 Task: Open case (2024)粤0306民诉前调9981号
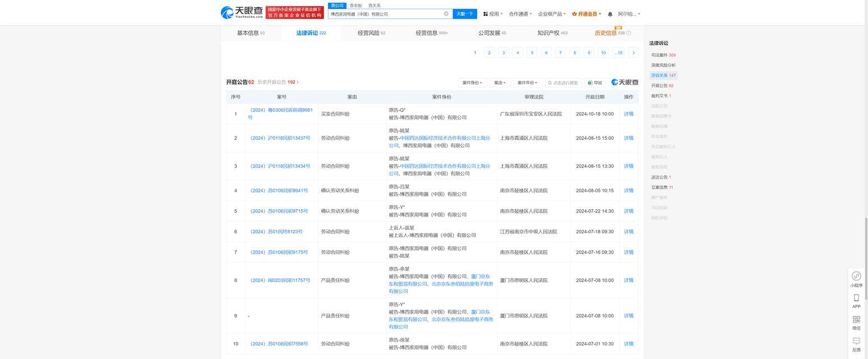[280, 114]
